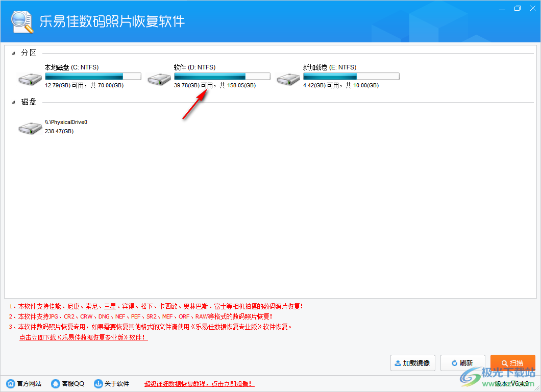Collapse the 分区 section
The height and width of the screenshot is (392, 541).
13,53
